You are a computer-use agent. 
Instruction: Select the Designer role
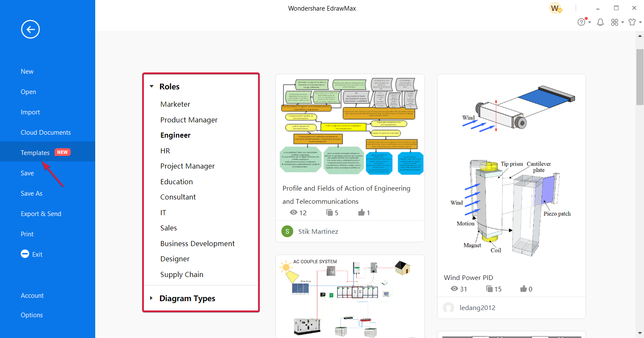pyautogui.click(x=175, y=259)
